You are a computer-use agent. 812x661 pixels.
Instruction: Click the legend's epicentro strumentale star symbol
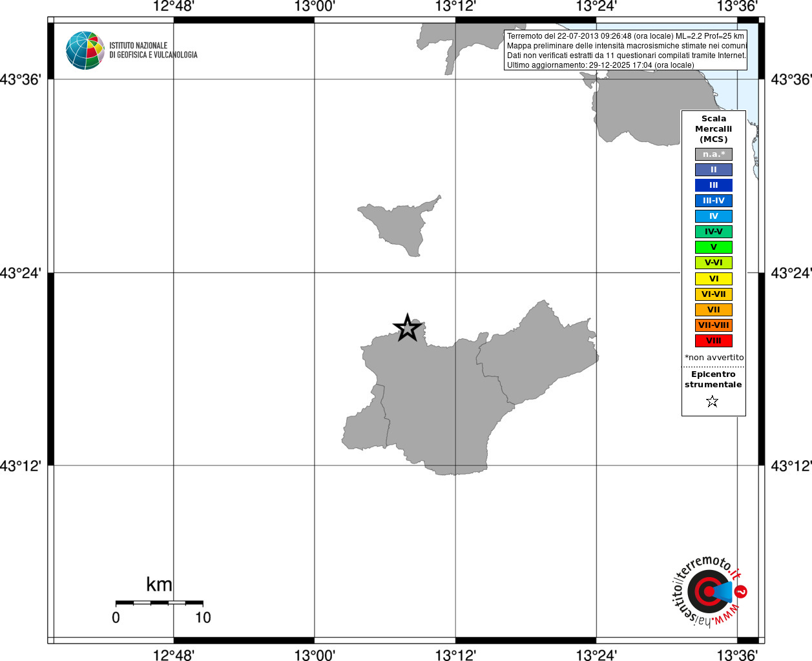(713, 402)
